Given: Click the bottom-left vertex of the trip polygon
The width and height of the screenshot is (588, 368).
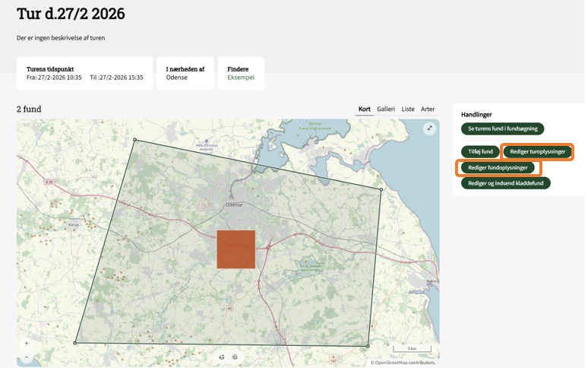Looking at the screenshot, I should click(75, 343).
